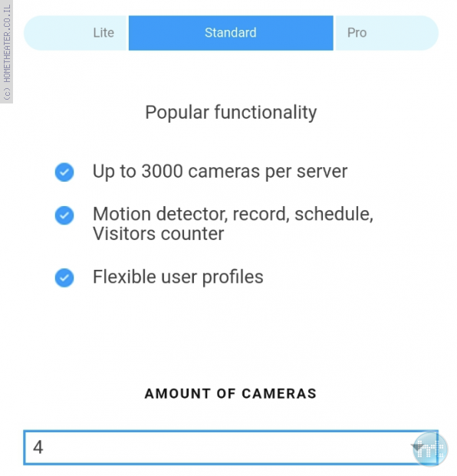Click the rounded right end of the Pro pill
Screen dimensions: 457x476
click(428, 33)
